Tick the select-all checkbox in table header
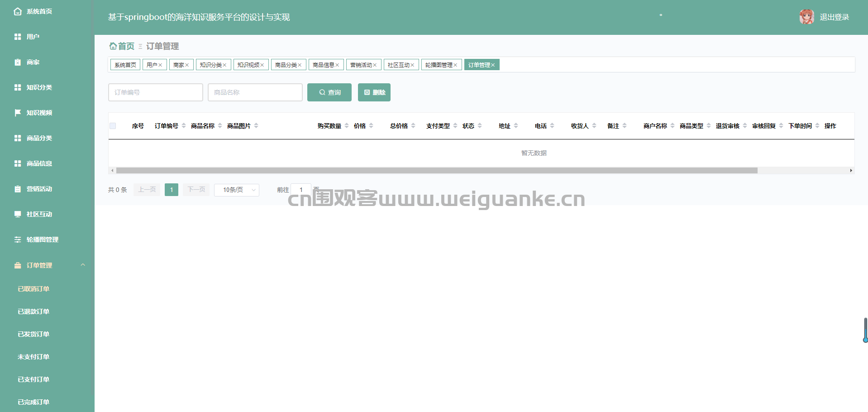Viewport: 868px width, 412px height. coord(113,126)
